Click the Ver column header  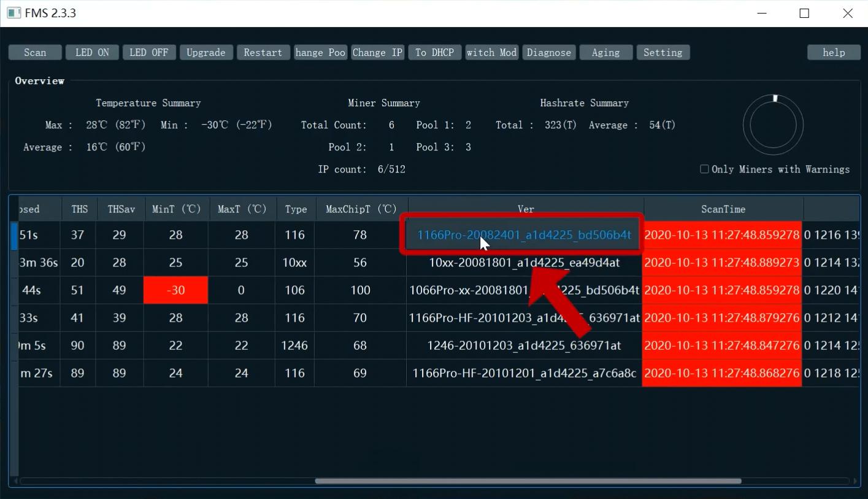(x=526, y=209)
